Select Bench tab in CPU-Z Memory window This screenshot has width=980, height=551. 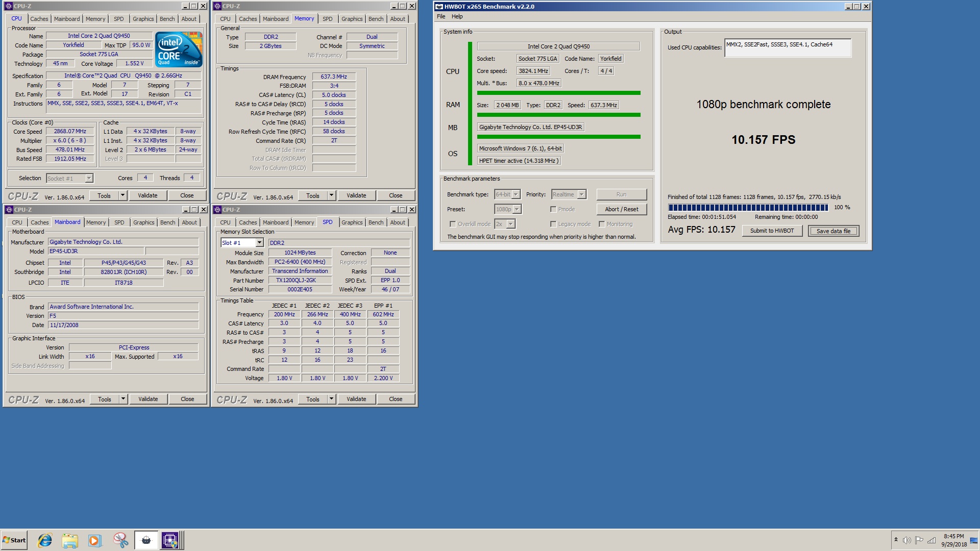(x=376, y=19)
